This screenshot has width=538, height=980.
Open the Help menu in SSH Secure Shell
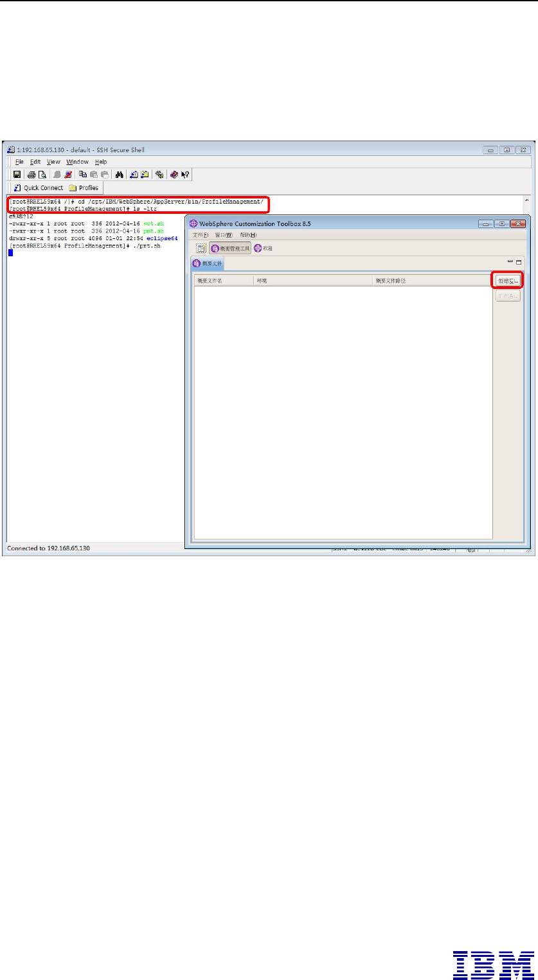(x=101, y=162)
